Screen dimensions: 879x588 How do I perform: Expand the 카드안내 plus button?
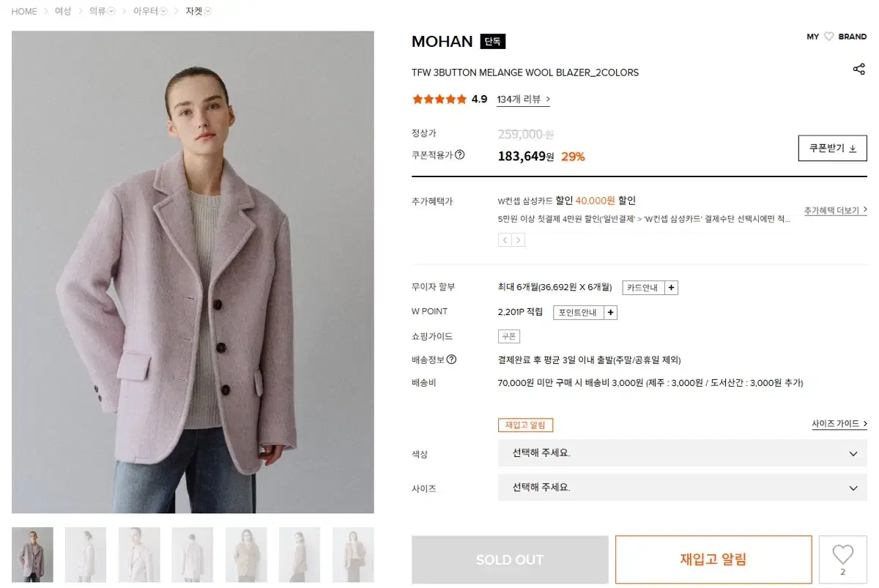(x=671, y=287)
